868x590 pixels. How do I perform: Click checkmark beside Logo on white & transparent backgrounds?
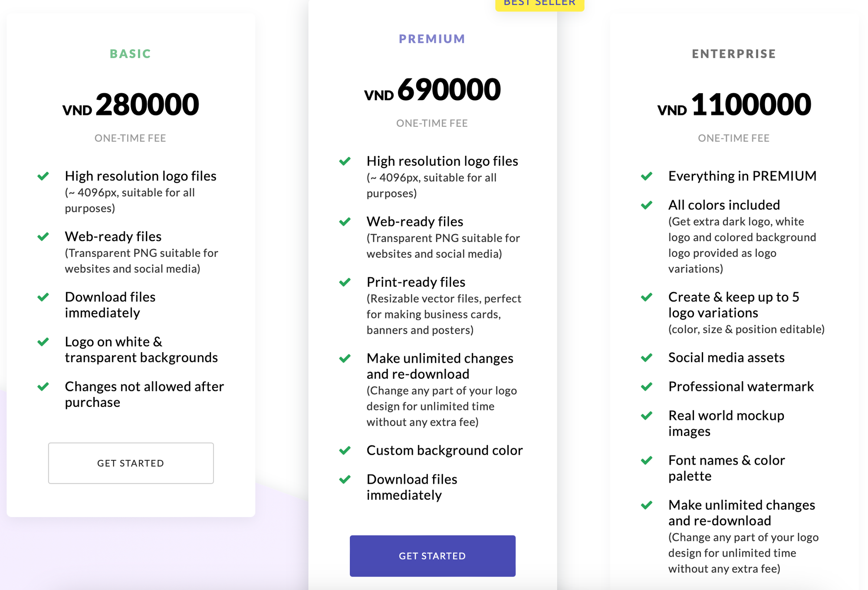point(43,342)
